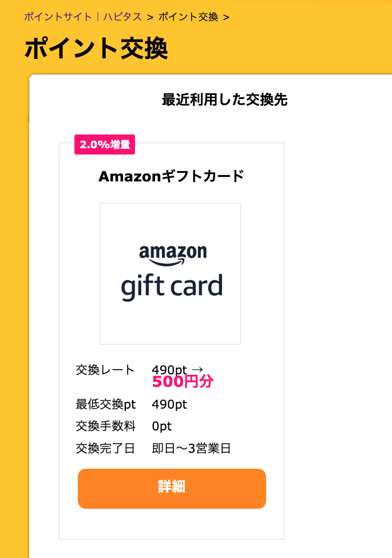Click the Amazonギフトカード card title
This screenshot has width=392, height=558.
click(x=171, y=176)
